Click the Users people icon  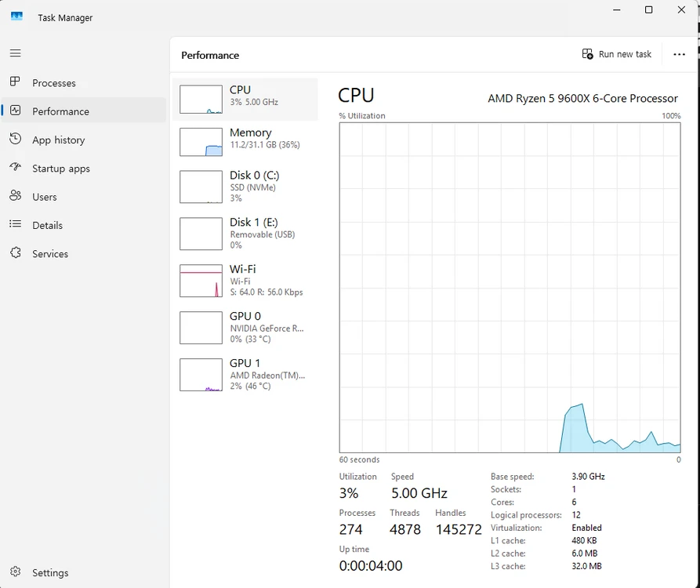pyautogui.click(x=15, y=195)
